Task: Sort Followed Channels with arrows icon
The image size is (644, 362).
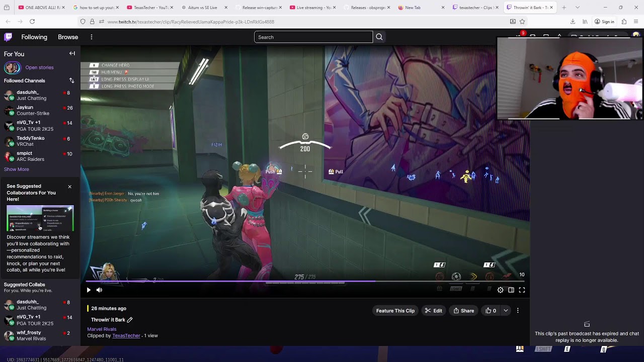Action: pos(71,80)
